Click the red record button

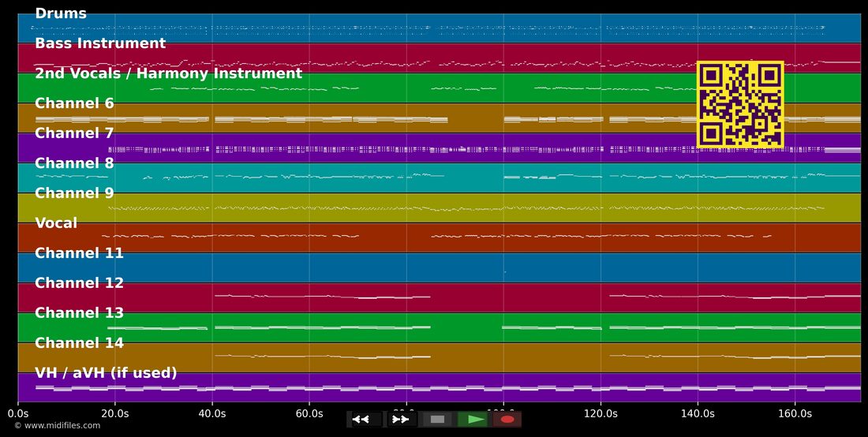tap(507, 420)
